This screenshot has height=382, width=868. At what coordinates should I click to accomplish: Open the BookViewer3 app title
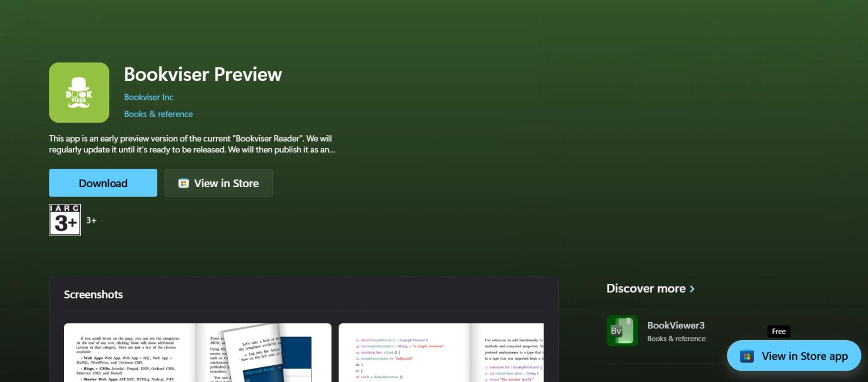[676, 325]
